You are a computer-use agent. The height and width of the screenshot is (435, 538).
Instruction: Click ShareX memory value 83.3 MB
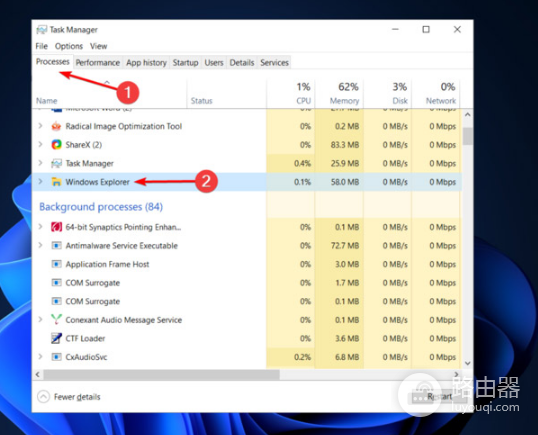[345, 145]
